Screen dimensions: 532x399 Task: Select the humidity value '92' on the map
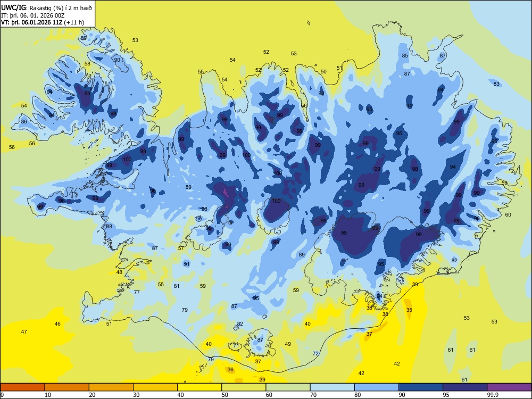(x=321, y=93)
